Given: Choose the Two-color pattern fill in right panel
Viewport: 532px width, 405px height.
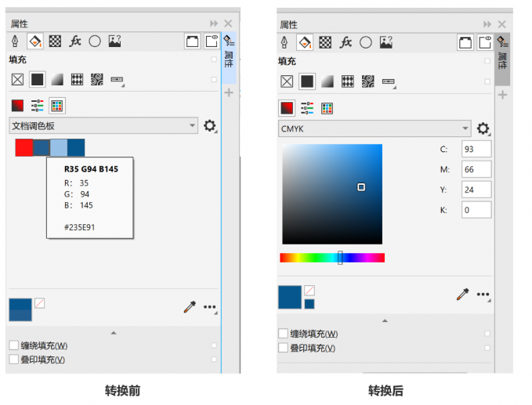Looking at the screenshot, I should tap(347, 81).
